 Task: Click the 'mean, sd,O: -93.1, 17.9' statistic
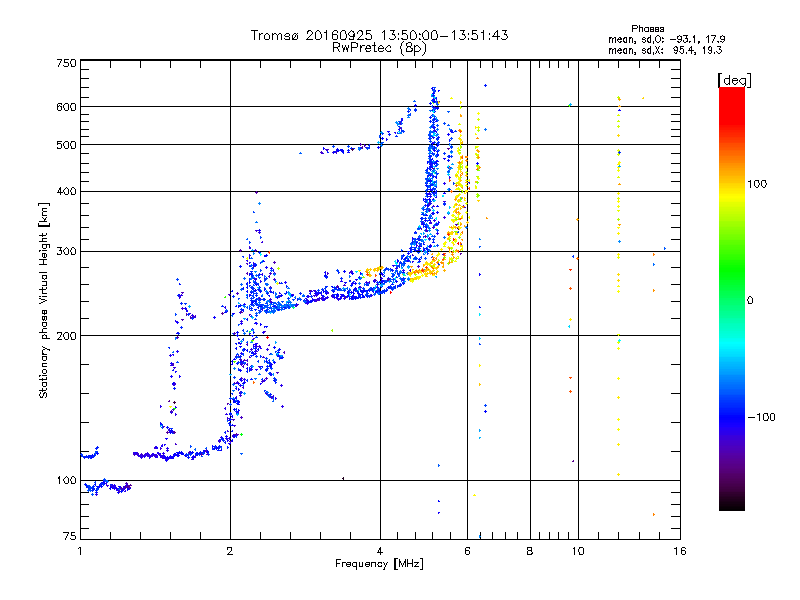pyautogui.click(x=666, y=39)
